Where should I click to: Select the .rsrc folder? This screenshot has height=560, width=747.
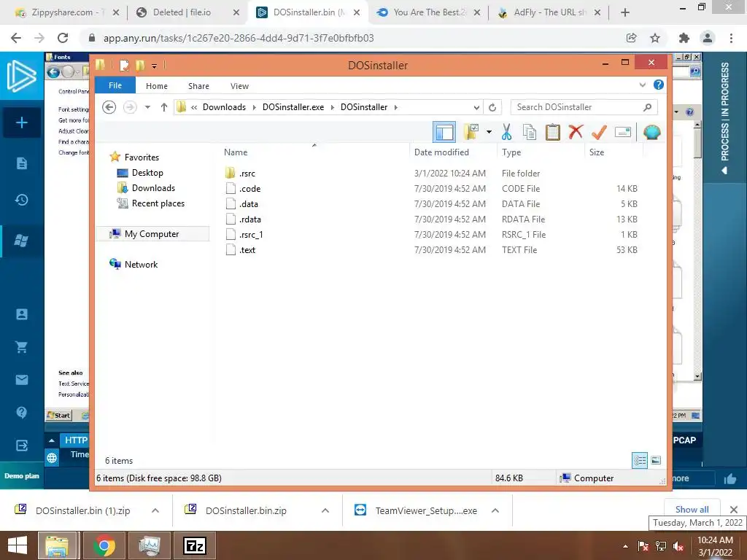[x=247, y=174]
